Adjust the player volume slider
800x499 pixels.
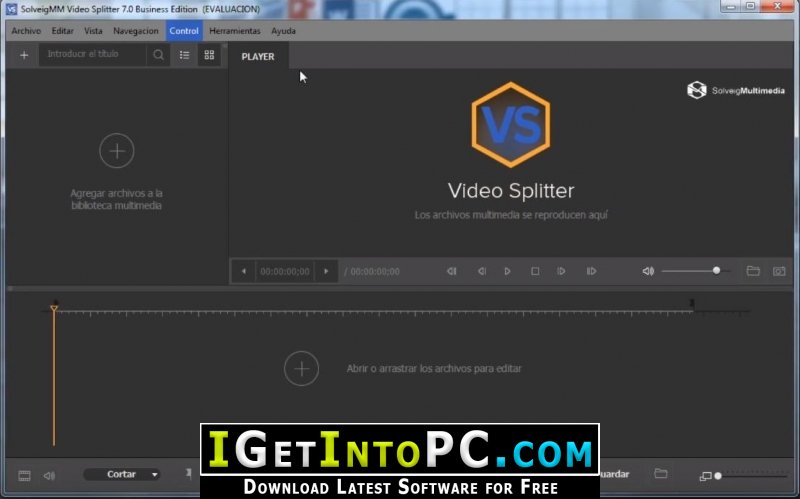(694, 271)
